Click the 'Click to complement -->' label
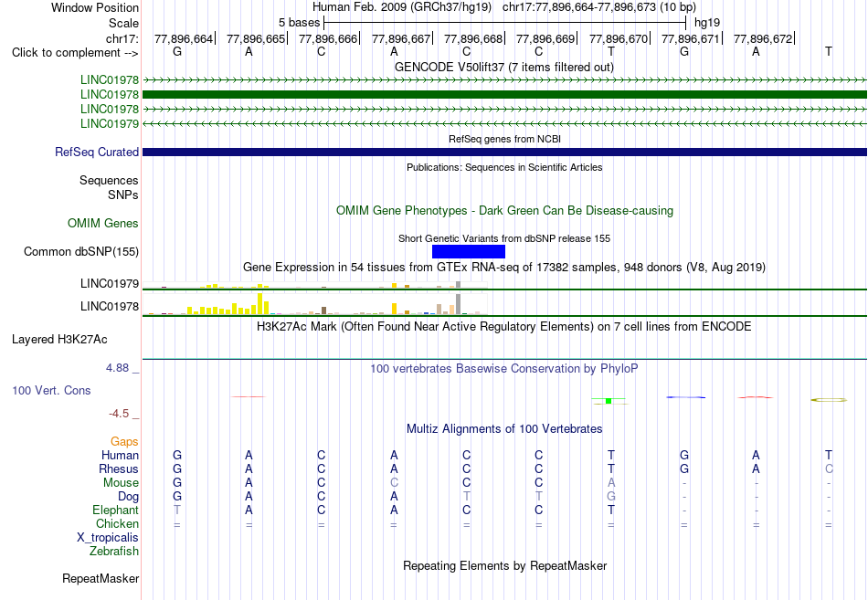This screenshot has height=600, width=868. [75, 53]
